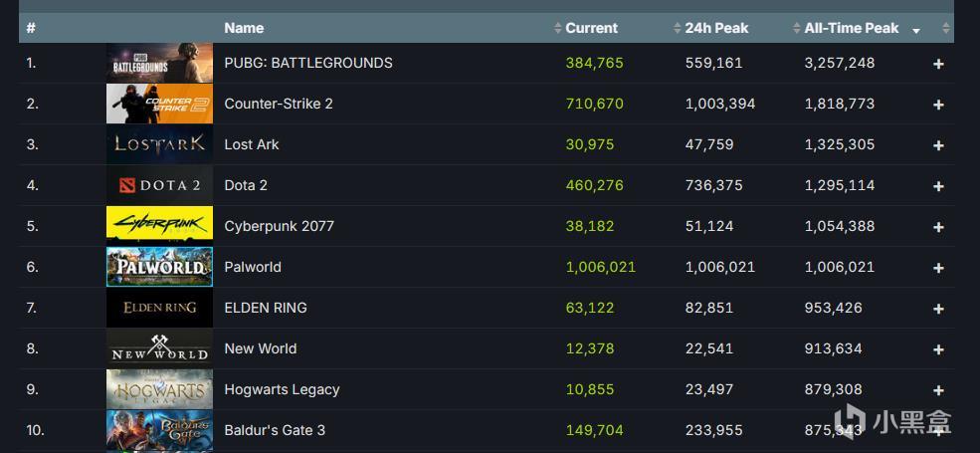Open the Elden Ring thumbnail
The image size is (980, 453).
(159, 308)
